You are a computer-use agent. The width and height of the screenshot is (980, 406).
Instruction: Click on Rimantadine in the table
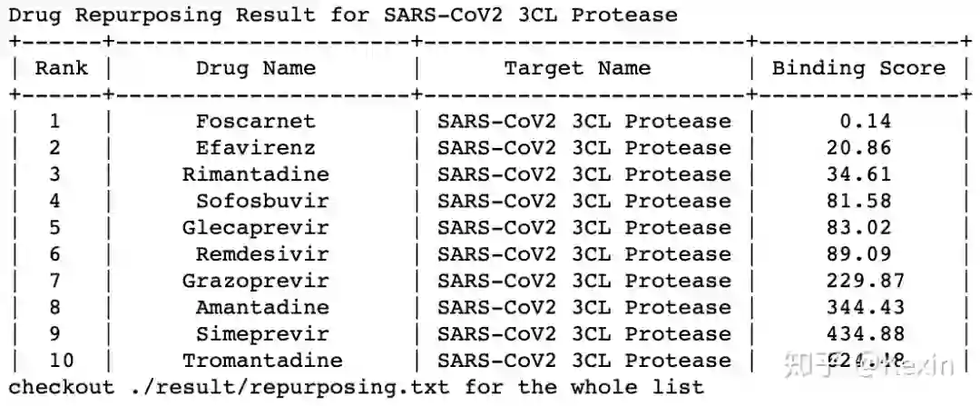click(256, 174)
